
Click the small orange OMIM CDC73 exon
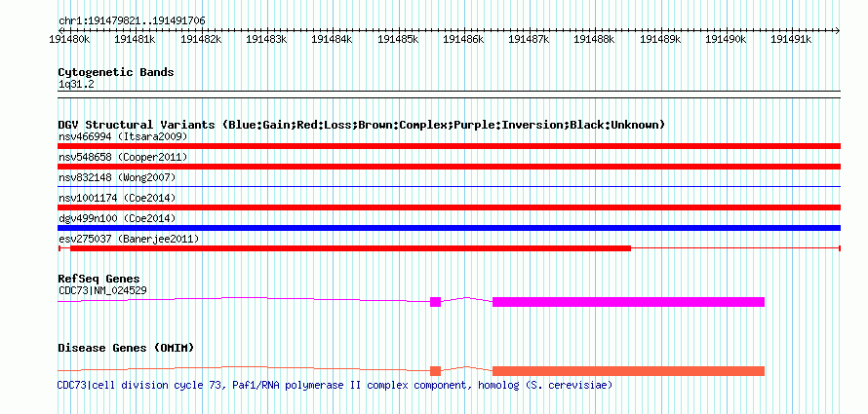pyautogui.click(x=436, y=371)
